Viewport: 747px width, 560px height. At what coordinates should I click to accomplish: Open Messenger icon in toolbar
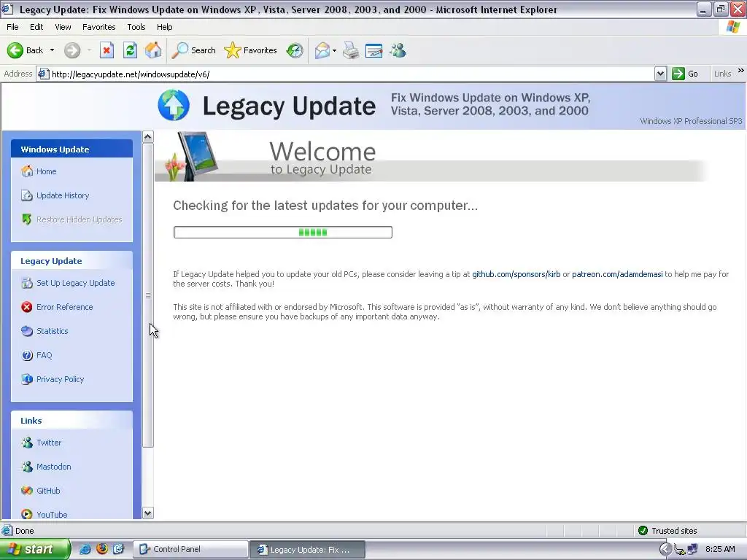[398, 50]
